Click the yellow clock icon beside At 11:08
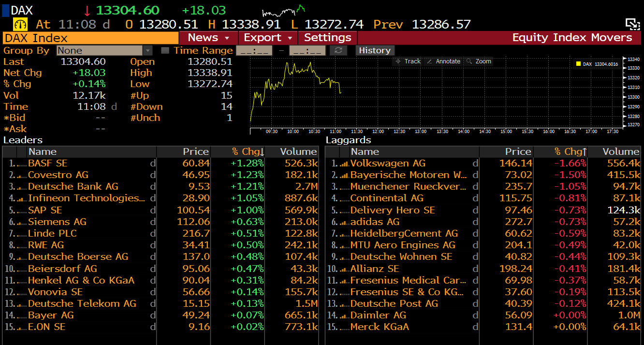The width and height of the screenshot is (644, 345). point(21,24)
